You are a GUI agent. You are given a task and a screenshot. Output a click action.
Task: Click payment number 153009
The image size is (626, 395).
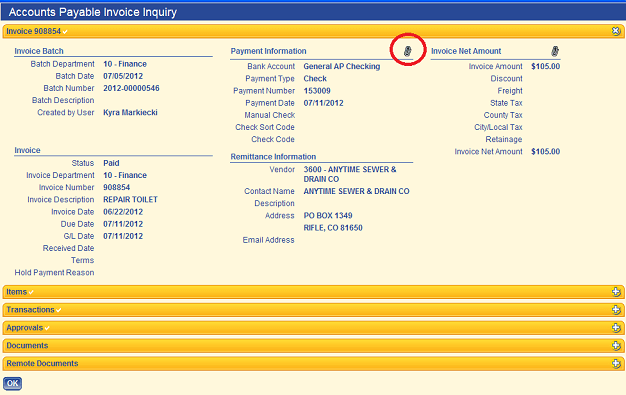pyautogui.click(x=317, y=91)
